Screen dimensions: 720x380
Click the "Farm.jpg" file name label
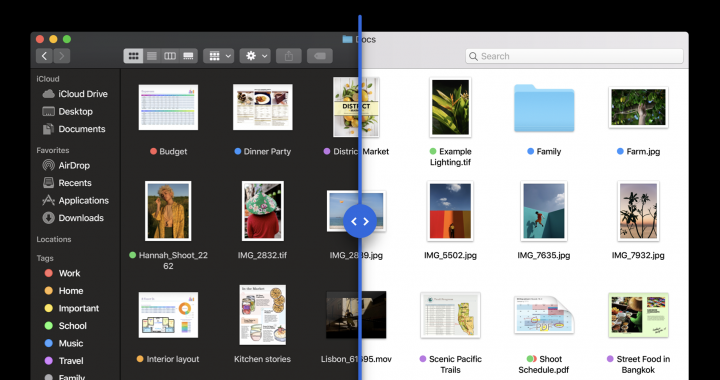click(643, 151)
